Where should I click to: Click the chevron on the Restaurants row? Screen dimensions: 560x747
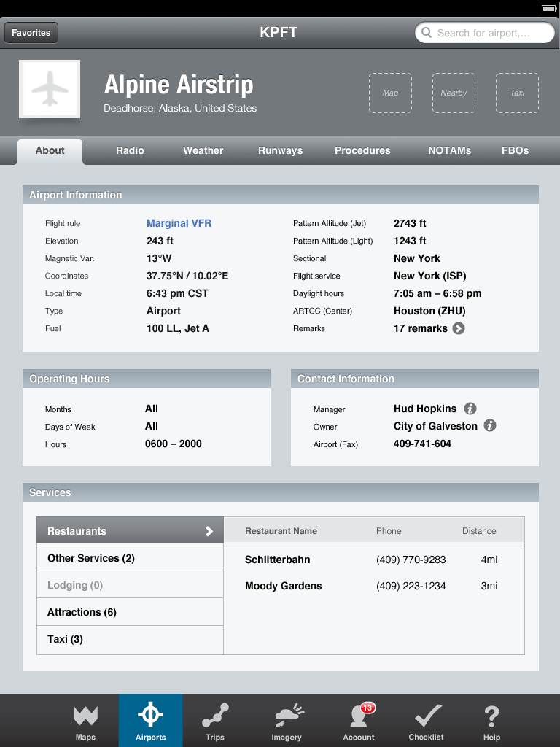[x=209, y=531]
